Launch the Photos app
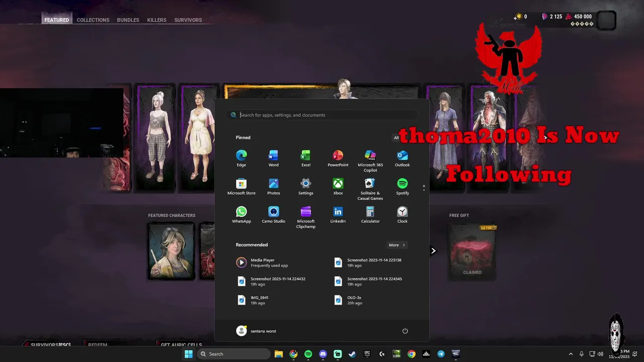644x362 pixels. pos(273,187)
